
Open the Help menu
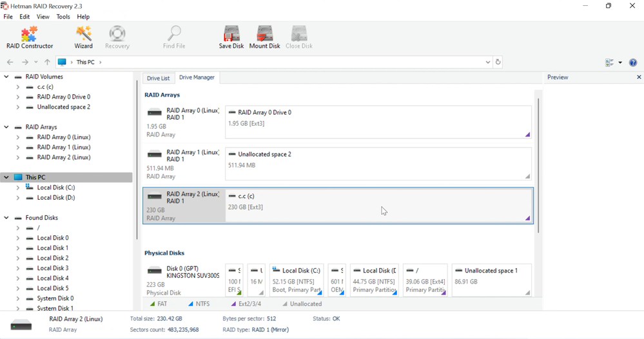83,17
